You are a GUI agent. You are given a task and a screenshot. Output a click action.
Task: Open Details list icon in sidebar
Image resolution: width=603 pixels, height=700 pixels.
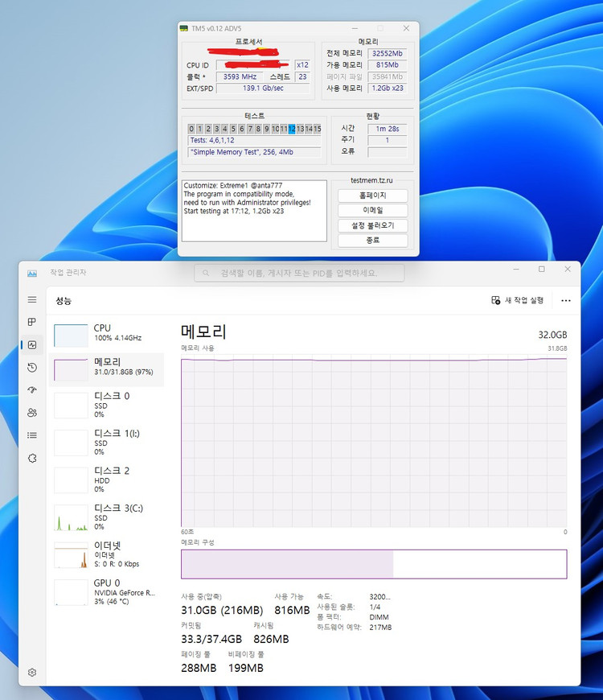(32, 435)
